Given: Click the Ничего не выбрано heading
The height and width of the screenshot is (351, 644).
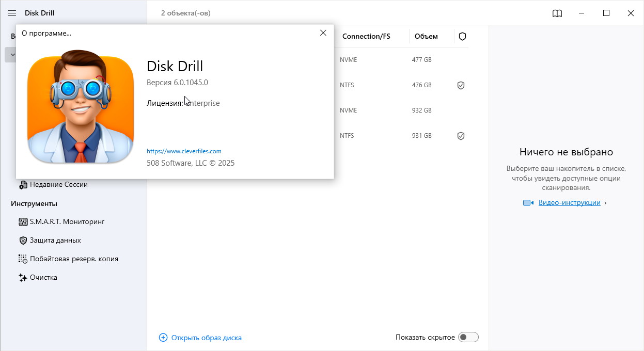Looking at the screenshot, I should [566, 152].
